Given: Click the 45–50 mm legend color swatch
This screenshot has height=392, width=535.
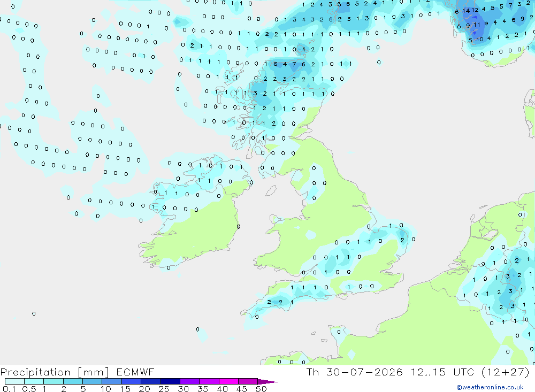Looking at the screenshot, I should tap(248, 381).
